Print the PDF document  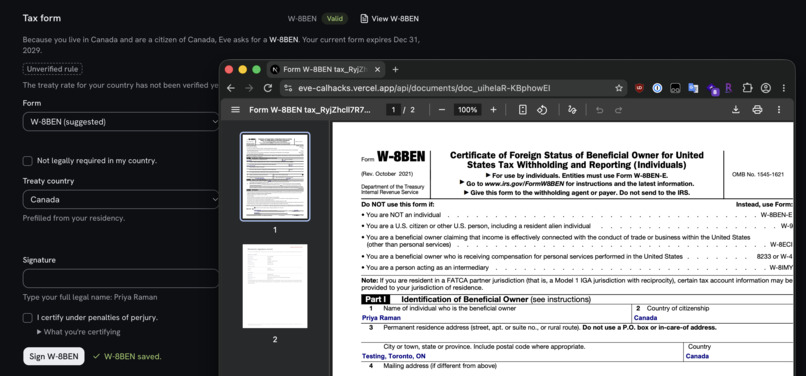[x=757, y=110]
